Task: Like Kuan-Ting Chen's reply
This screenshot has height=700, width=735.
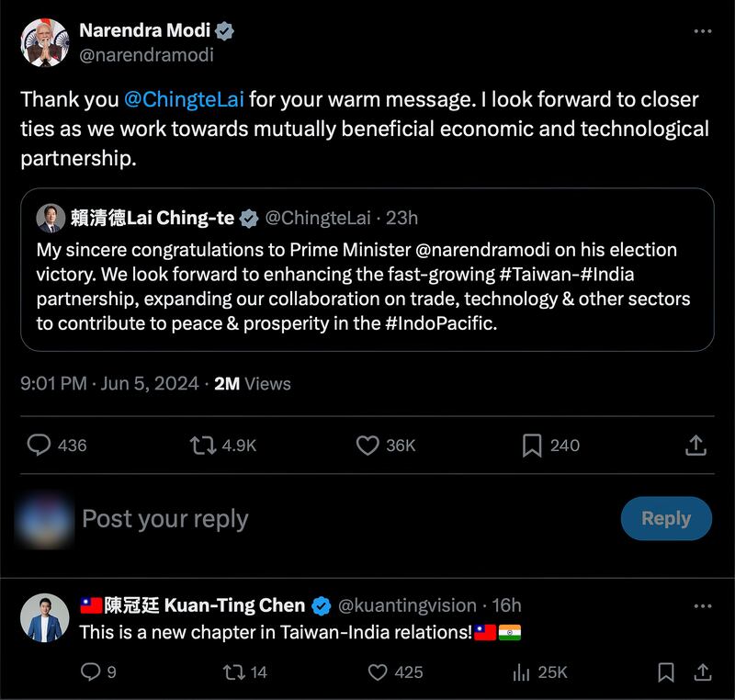Action: (378, 672)
